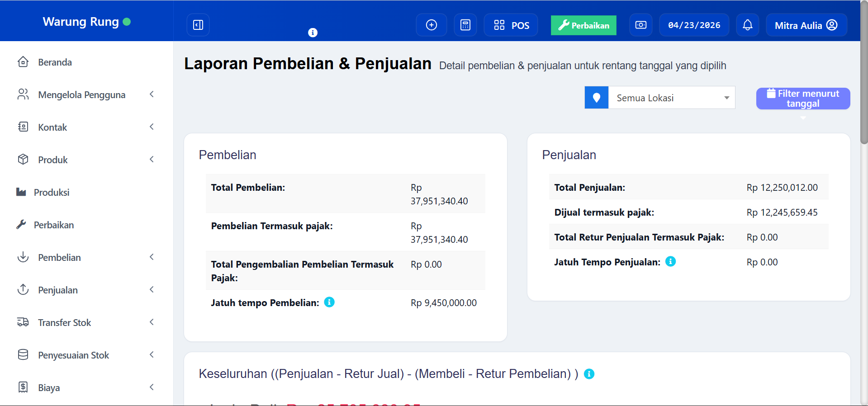
Task: Click the Filter menurut tanggal button
Action: click(x=803, y=98)
